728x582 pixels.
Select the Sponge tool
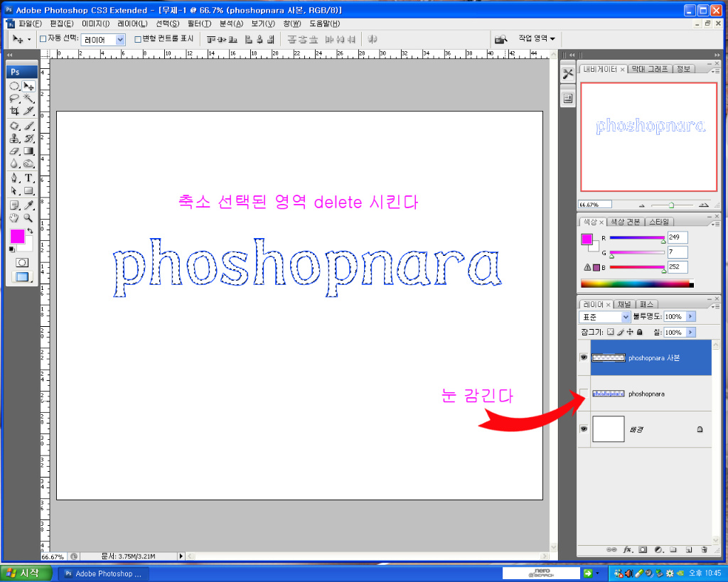point(28,163)
